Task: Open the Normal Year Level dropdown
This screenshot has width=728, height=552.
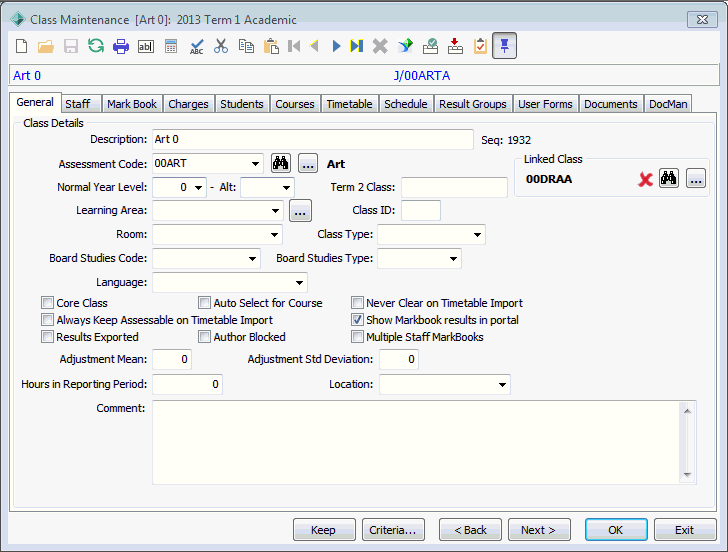Action: click(198, 188)
